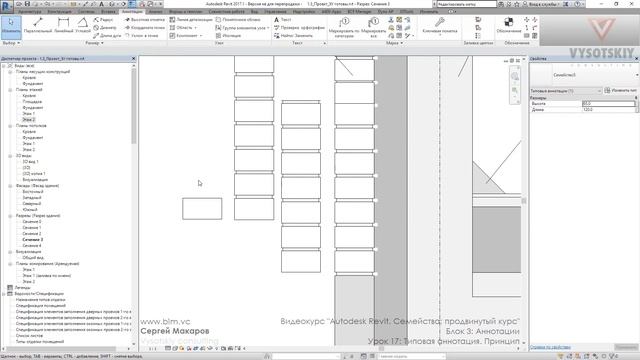640x360 pixels.
Task: Open the type selector dropdown in Свойства
Action: pos(636,75)
